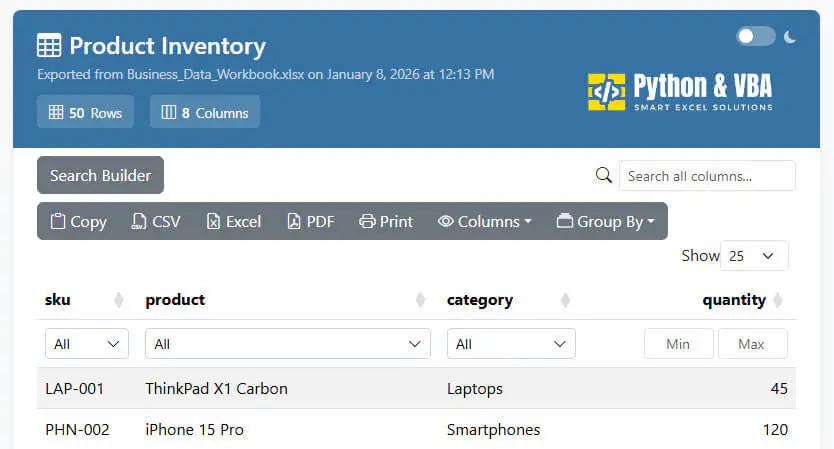The height and width of the screenshot is (449, 834).
Task: Print the inventory table
Action: pyautogui.click(x=386, y=222)
